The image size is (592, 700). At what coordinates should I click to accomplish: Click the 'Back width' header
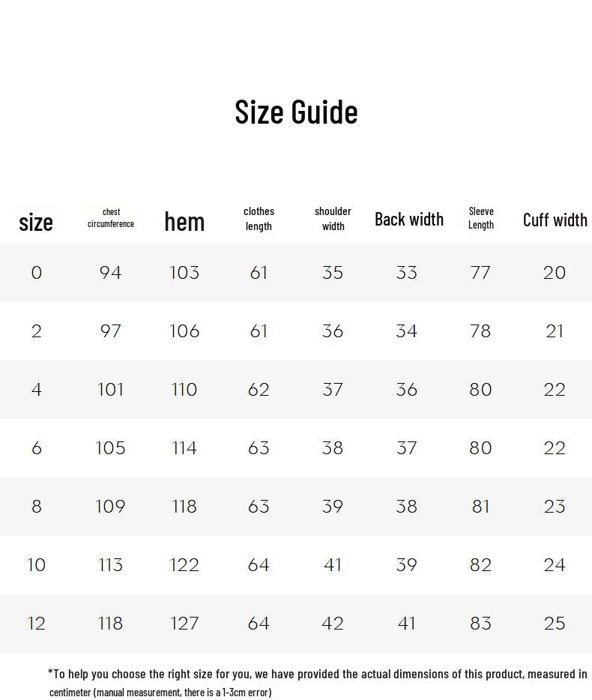pyautogui.click(x=409, y=219)
